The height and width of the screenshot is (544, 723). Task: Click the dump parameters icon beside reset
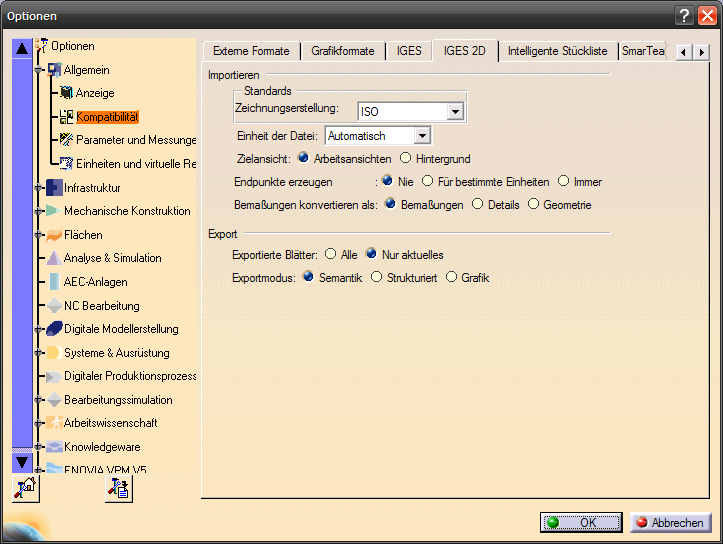(x=119, y=488)
